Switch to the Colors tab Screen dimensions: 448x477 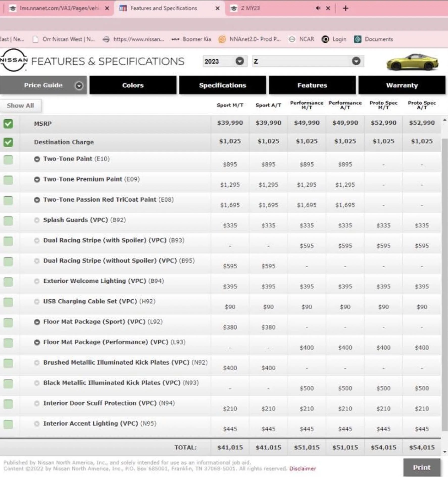click(x=133, y=85)
